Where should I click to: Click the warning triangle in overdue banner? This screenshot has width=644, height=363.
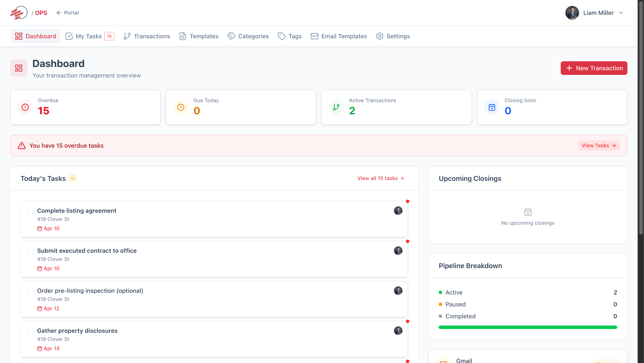pos(22,146)
